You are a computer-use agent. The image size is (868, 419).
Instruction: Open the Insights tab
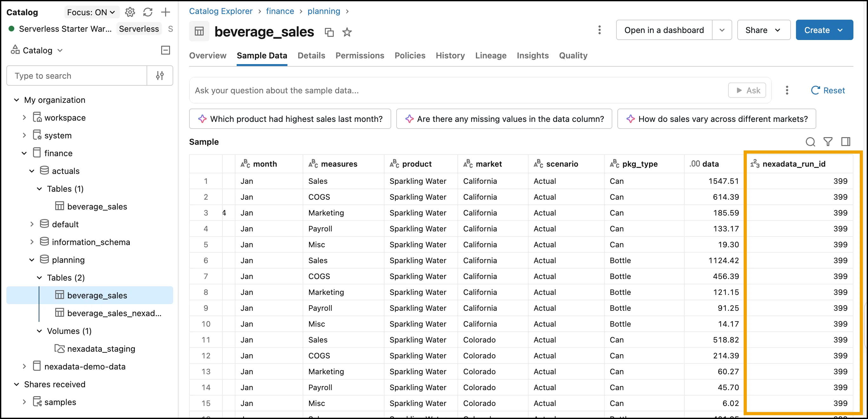pos(532,55)
